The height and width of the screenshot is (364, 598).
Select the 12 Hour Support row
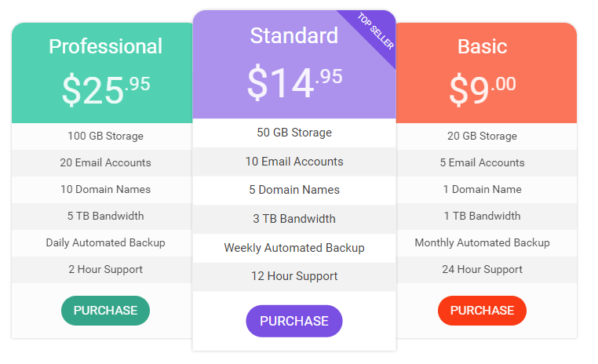coord(294,276)
